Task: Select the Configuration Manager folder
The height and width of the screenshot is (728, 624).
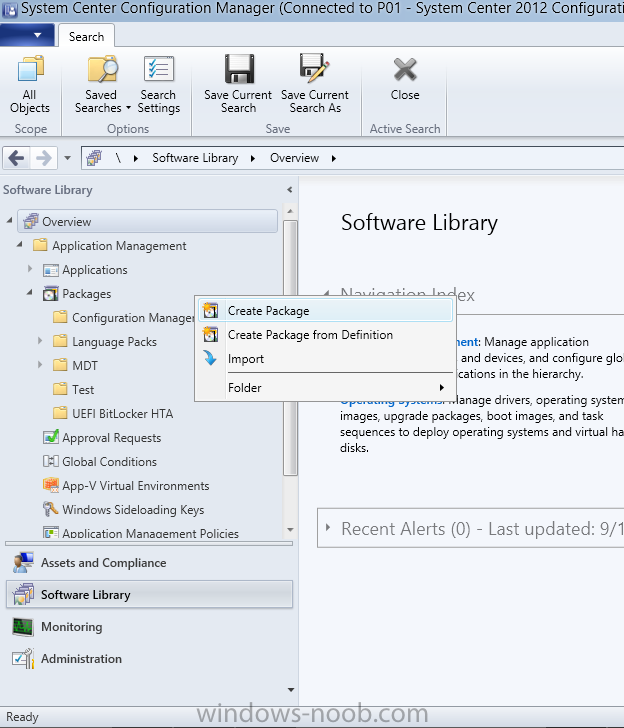Action: pyautogui.click(x=133, y=318)
